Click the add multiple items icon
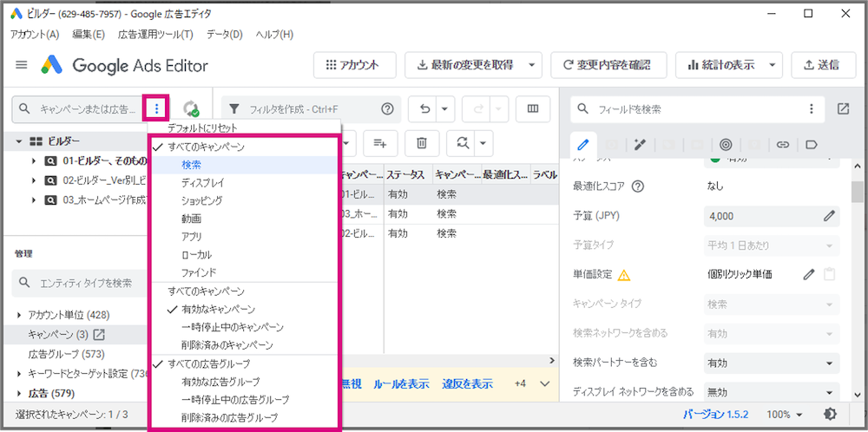 (380, 143)
